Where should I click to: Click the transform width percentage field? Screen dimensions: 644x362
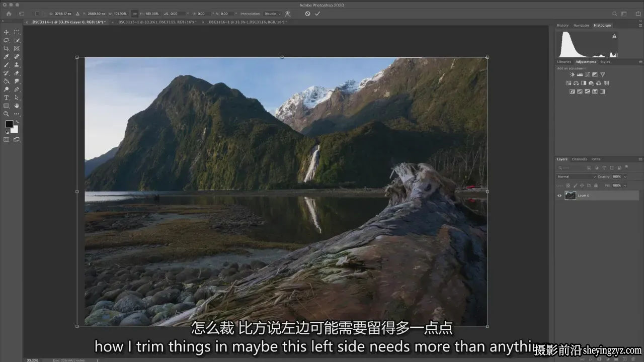click(x=119, y=14)
